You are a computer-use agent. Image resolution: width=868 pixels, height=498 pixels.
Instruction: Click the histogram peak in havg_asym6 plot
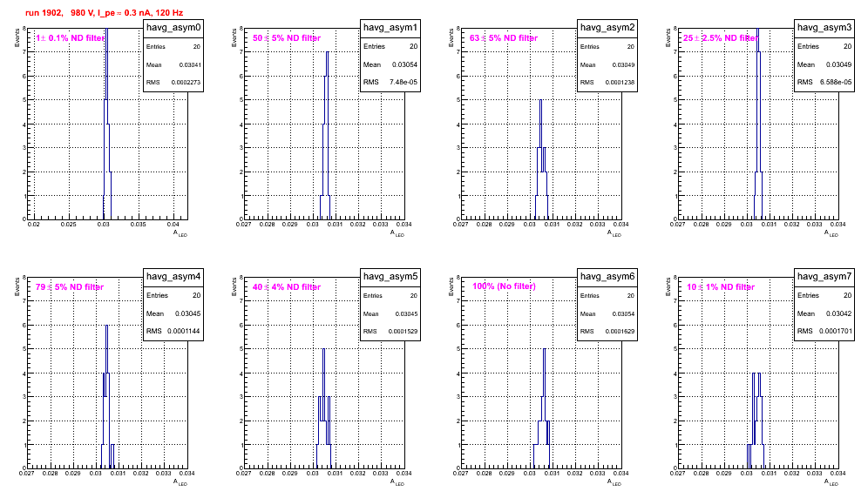[x=545, y=350]
